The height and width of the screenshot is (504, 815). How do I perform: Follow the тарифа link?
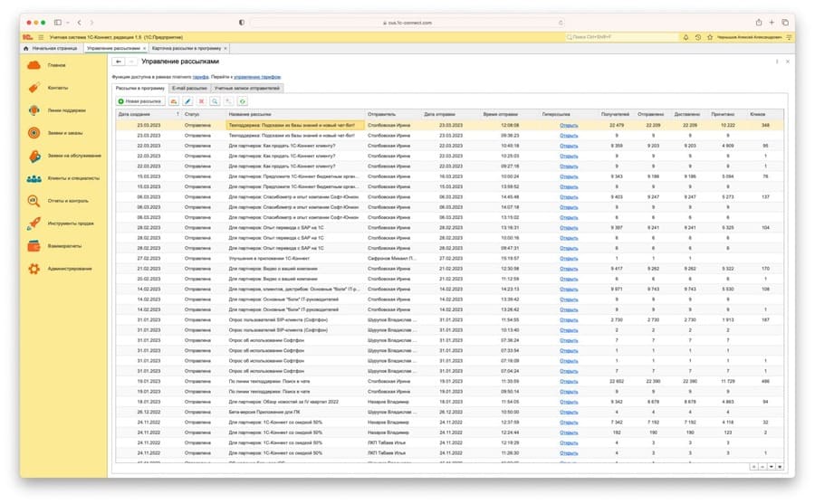201,77
